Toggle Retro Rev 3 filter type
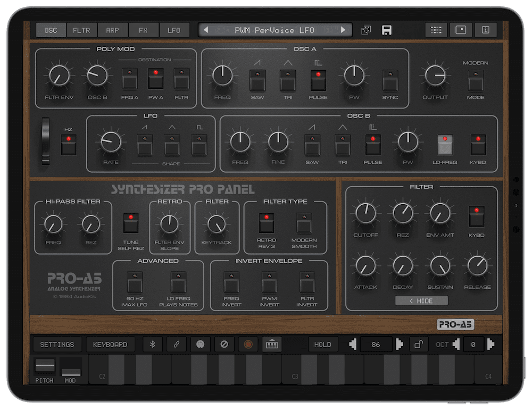532x410 pixels. click(267, 223)
